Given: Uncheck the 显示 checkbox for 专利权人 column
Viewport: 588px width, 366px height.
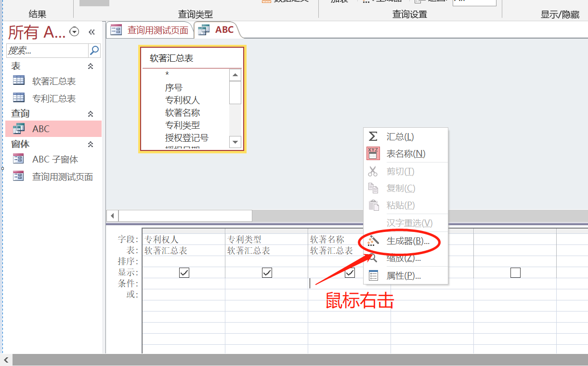Looking at the screenshot, I should [x=184, y=273].
